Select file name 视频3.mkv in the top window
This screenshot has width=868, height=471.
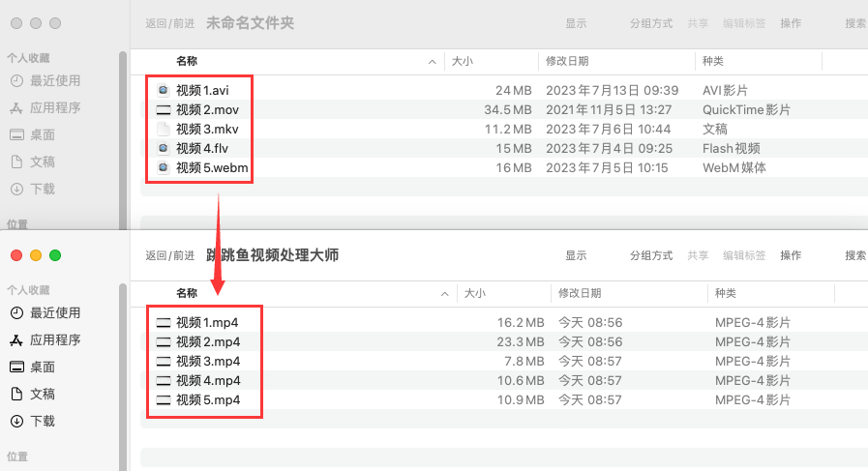tap(207, 129)
